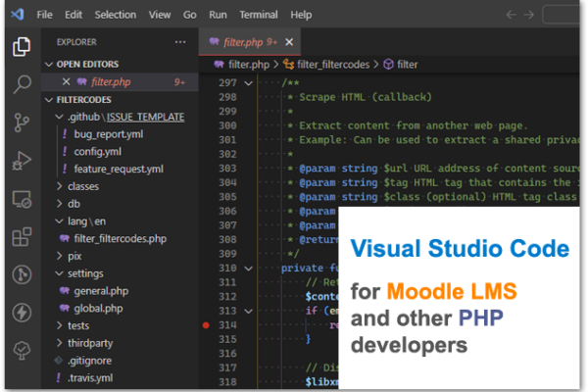Click the VS Code logo icon
588x392 pixels.
[x=18, y=15]
